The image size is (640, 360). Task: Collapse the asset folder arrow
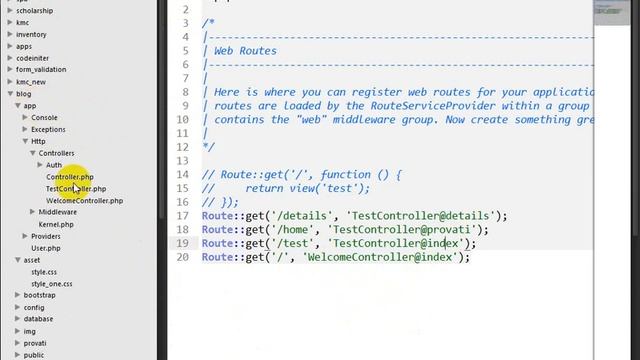click(18, 260)
